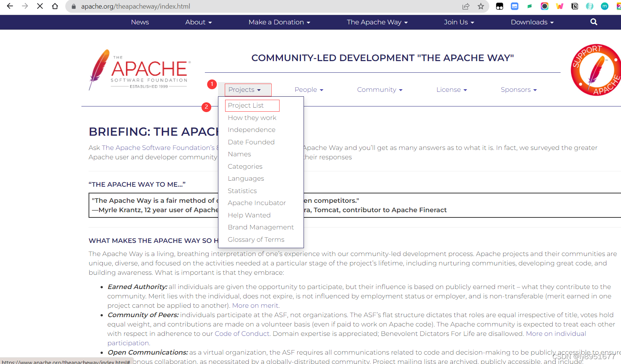The width and height of the screenshot is (621, 364).
Task: Open the pink-ringed circular extension icon
Action: pyautogui.click(x=544, y=6)
